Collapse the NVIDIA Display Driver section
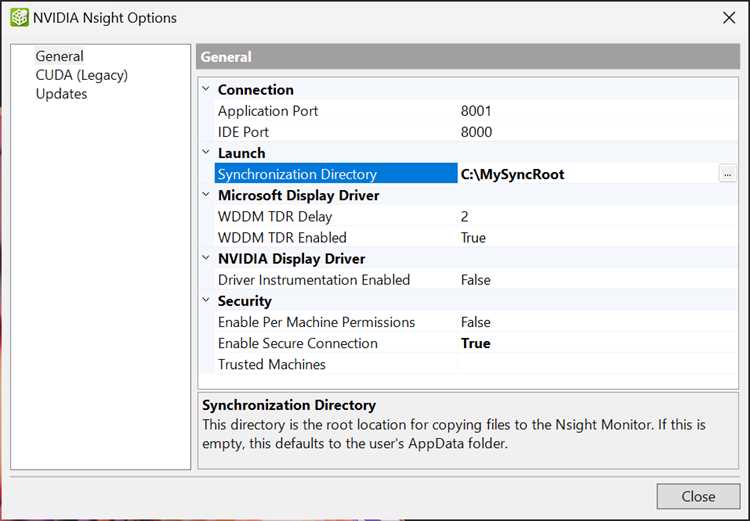750x521 pixels. click(x=206, y=258)
